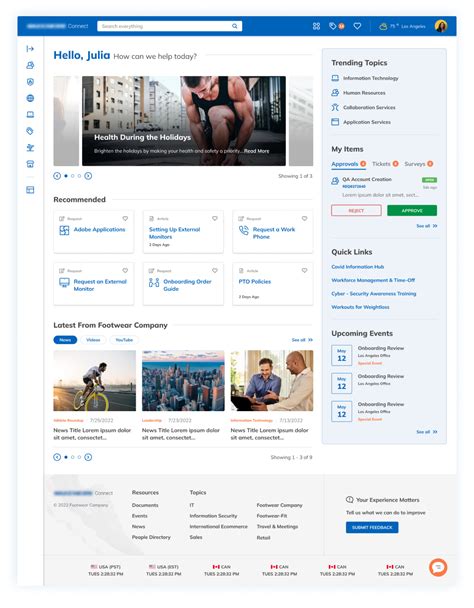The width and height of the screenshot is (474, 608).
Task: Favorite the Request a Work Phone card
Action: point(304,219)
